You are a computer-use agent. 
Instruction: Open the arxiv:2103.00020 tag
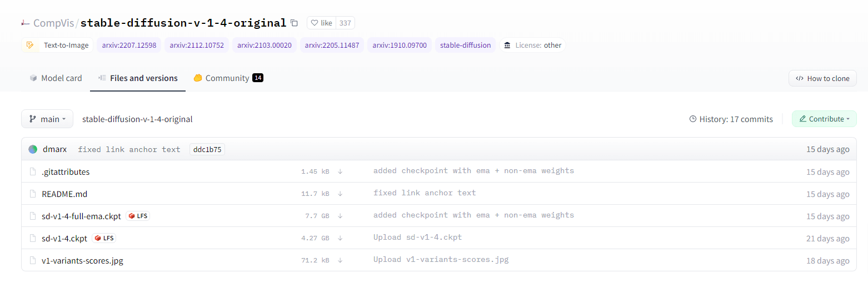point(265,46)
